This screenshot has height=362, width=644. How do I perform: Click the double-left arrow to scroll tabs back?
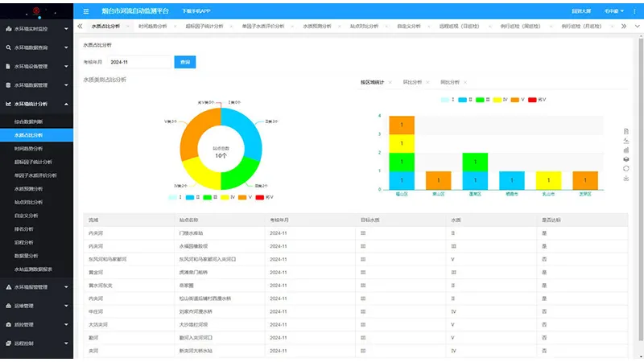(80, 27)
